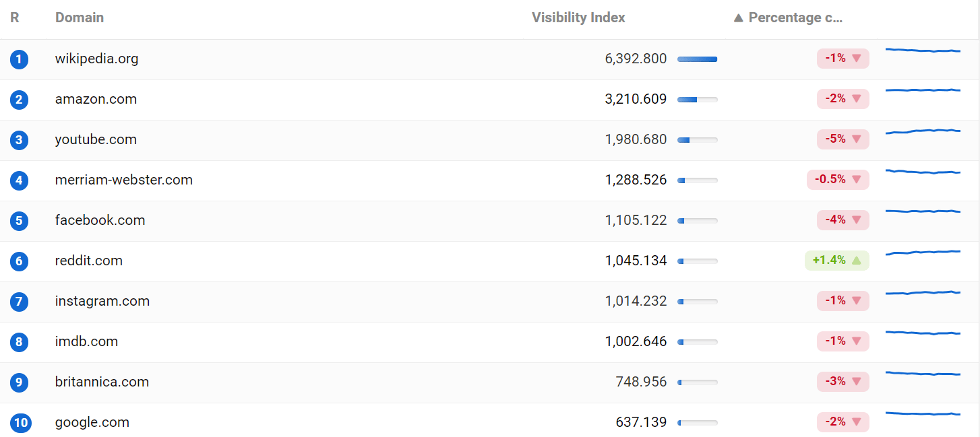
Task: Open the amazon.com domain link
Action: [x=96, y=99]
